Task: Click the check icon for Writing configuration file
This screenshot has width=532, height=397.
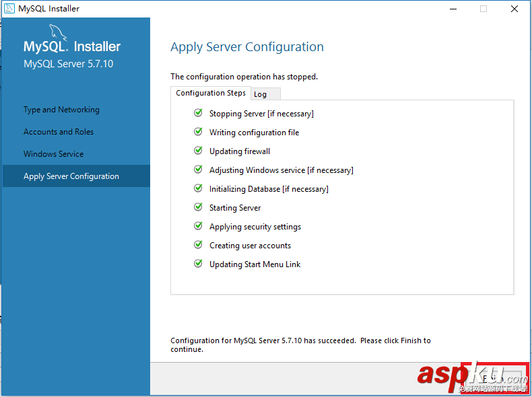Action: pos(198,132)
